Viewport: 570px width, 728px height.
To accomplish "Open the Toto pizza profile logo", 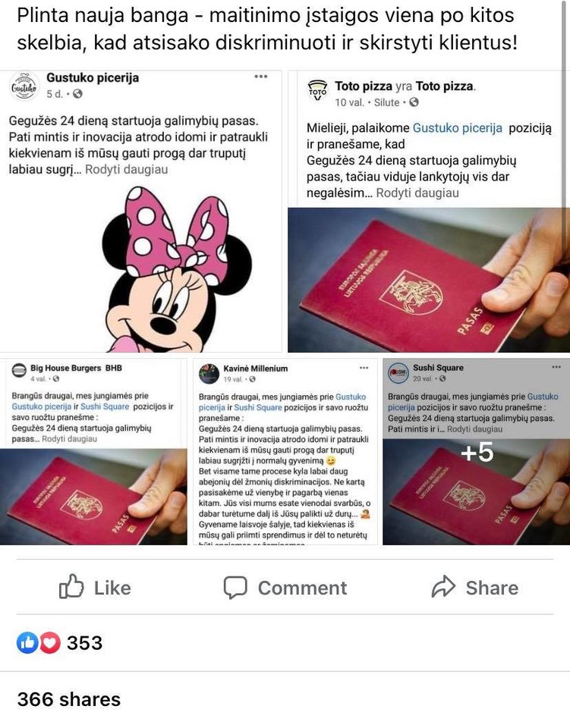I will [x=318, y=90].
